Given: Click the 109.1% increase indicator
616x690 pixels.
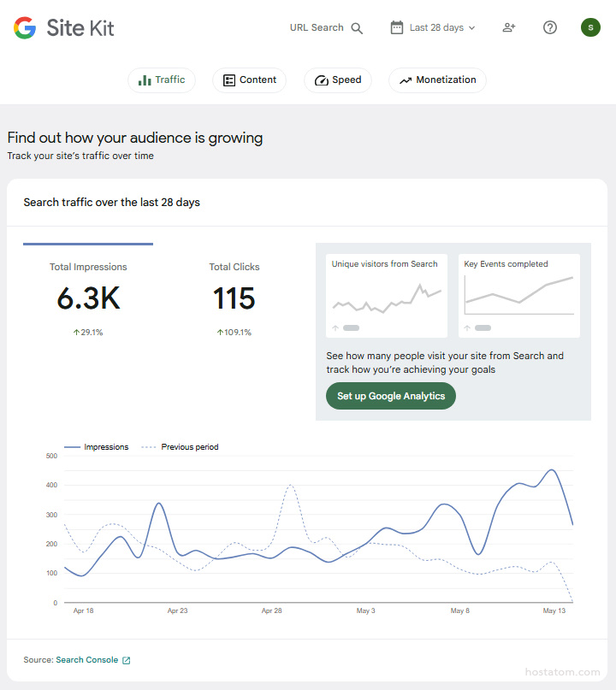Looking at the screenshot, I should click(234, 333).
